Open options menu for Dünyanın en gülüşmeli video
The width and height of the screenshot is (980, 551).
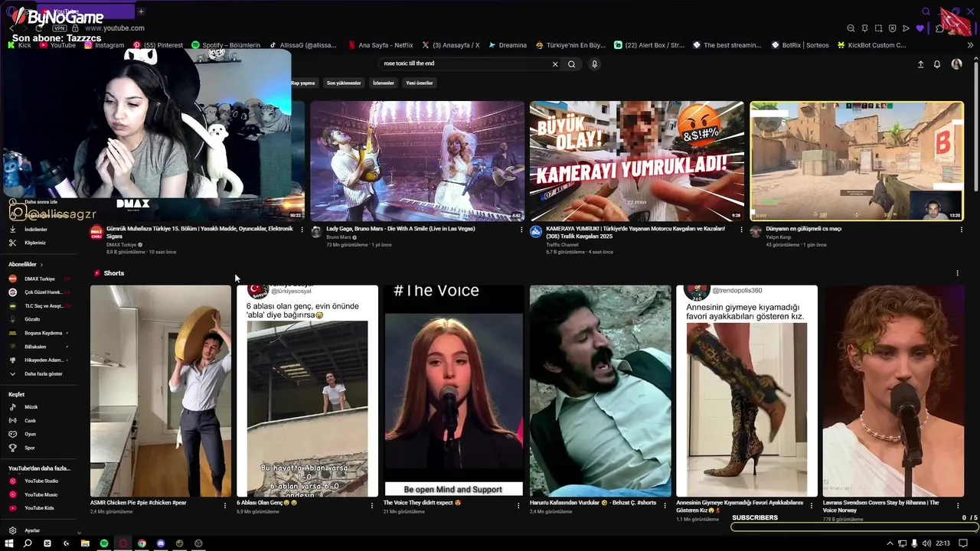click(961, 230)
